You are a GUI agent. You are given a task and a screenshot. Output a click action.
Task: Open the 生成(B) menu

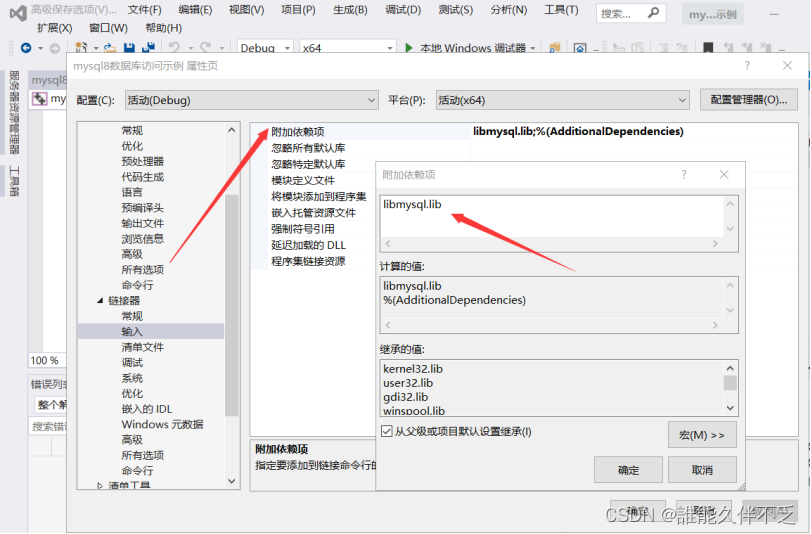point(350,10)
